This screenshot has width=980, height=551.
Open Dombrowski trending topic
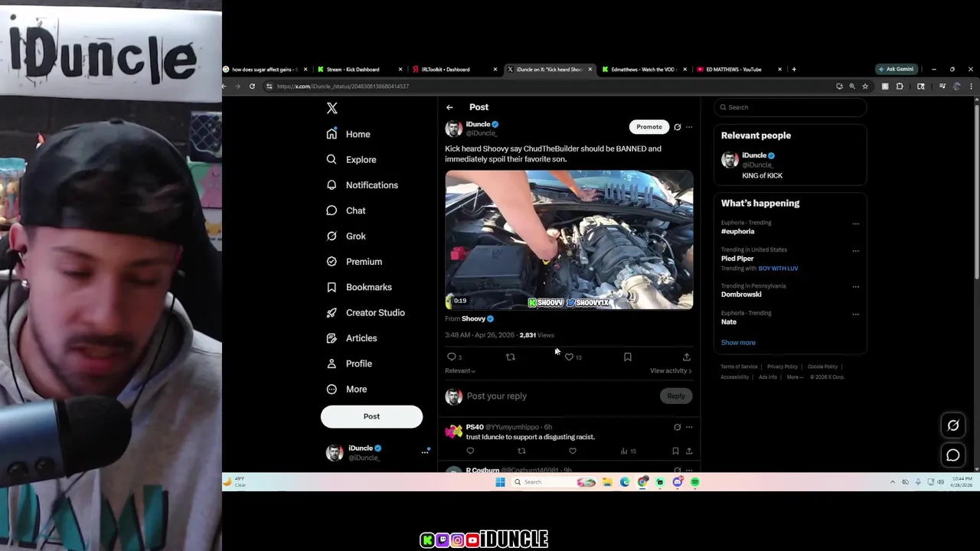tap(741, 295)
